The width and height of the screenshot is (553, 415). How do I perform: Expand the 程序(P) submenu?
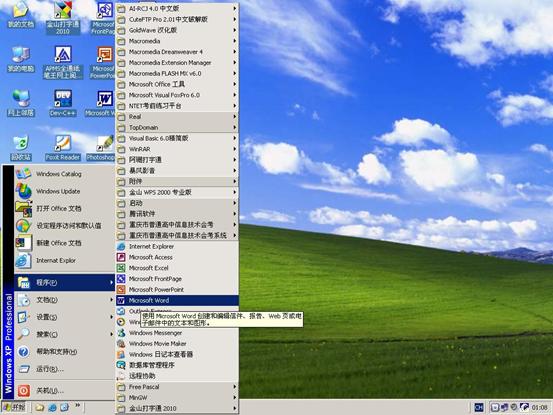pyautogui.click(x=65, y=282)
